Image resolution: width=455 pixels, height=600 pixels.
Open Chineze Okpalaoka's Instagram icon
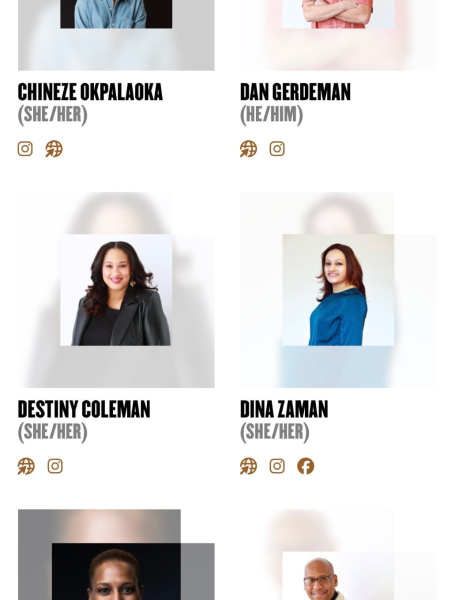25,149
